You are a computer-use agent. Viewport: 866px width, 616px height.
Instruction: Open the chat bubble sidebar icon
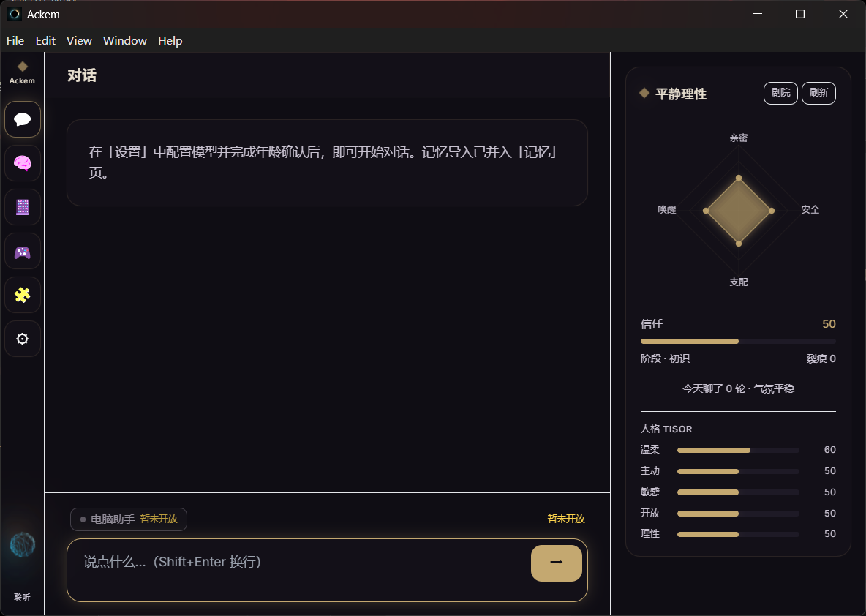pyautogui.click(x=23, y=119)
